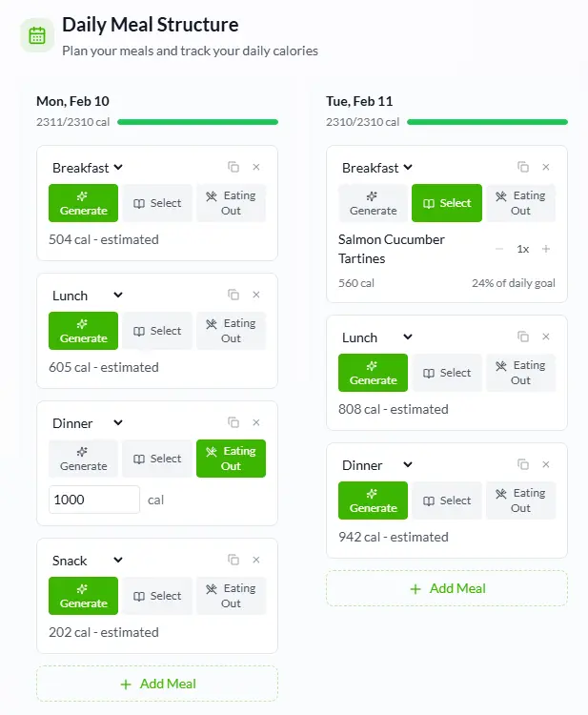Switch Monday's Breakfast to Eating Out
This screenshot has height=715, width=588.
click(231, 203)
